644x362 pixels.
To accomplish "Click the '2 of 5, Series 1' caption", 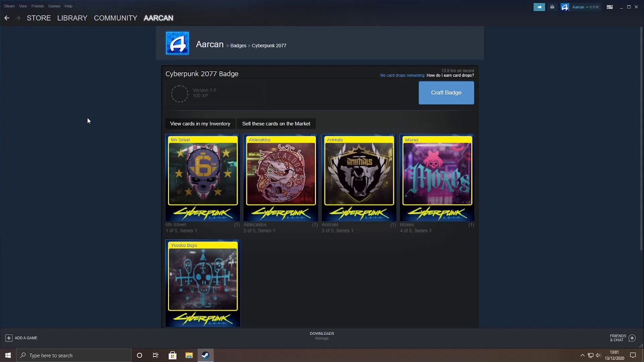I will pos(259,231).
